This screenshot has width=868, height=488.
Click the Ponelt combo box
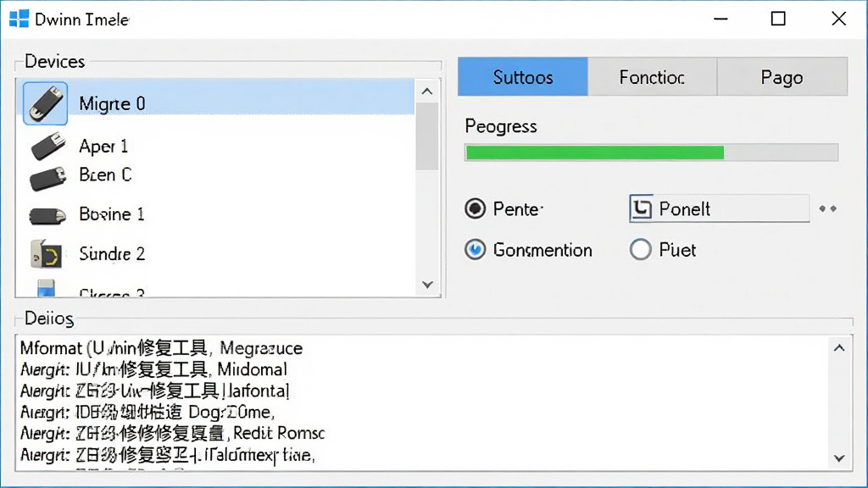pos(719,208)
